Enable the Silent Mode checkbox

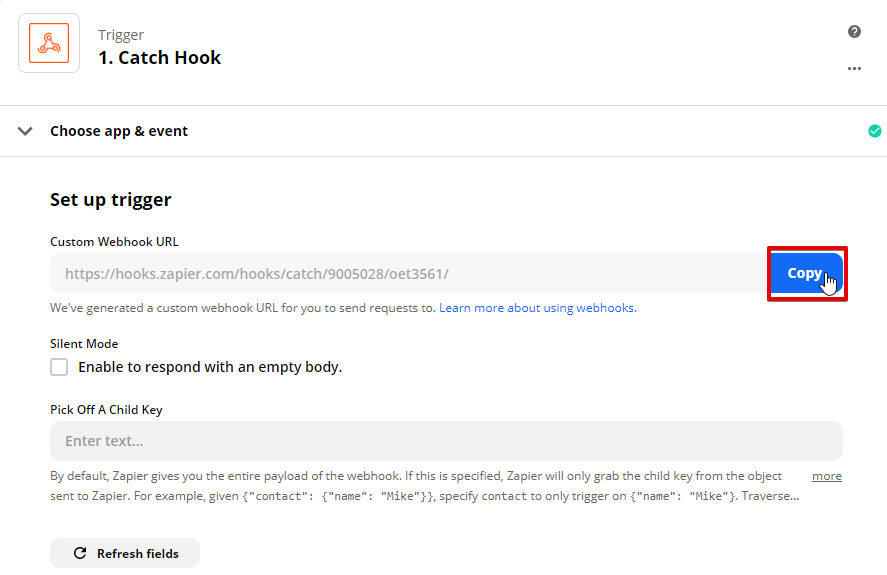click(x=59, y=367)
